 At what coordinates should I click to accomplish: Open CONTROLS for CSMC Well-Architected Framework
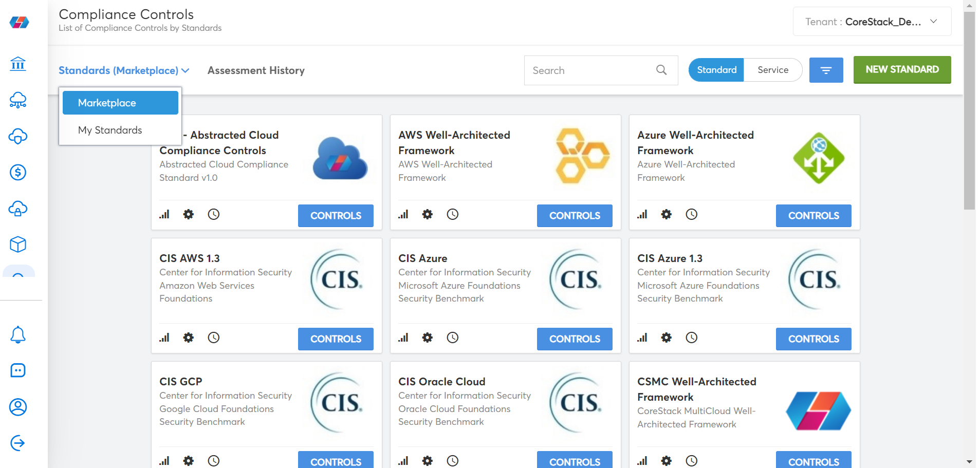click(813, 460)
